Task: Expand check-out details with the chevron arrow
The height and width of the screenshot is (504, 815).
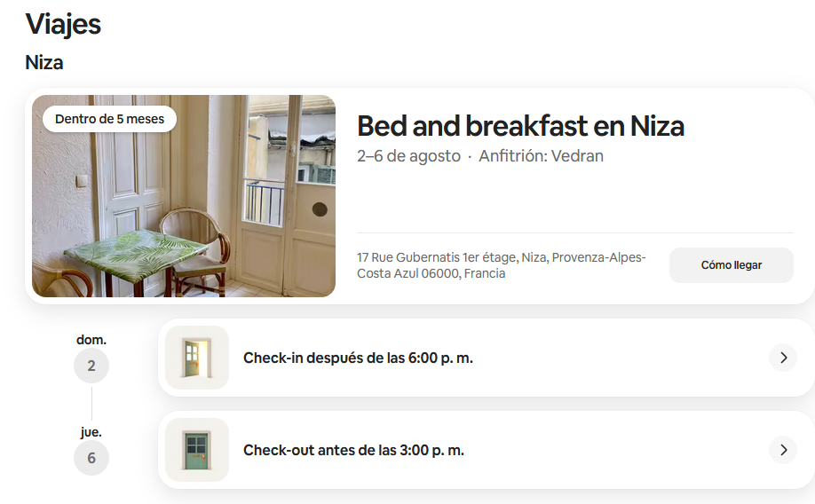Action: click(782, 450)
